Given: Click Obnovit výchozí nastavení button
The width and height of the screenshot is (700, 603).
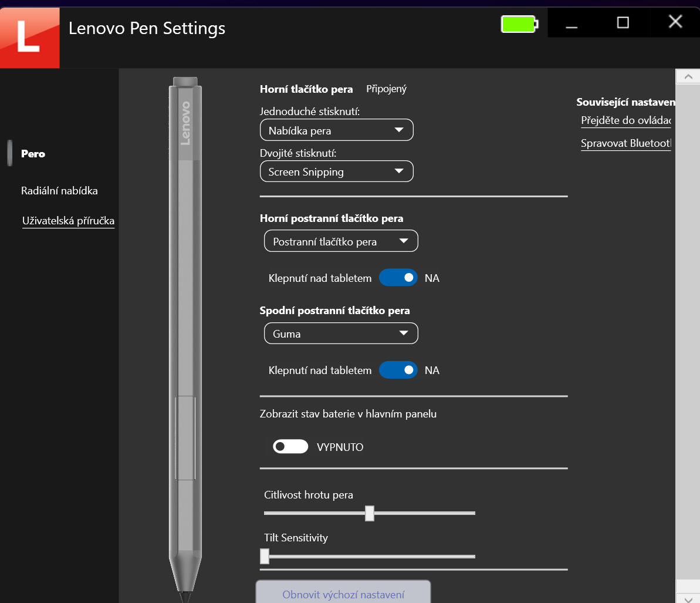Looking at the screenshot, I should tap(343, 594).
